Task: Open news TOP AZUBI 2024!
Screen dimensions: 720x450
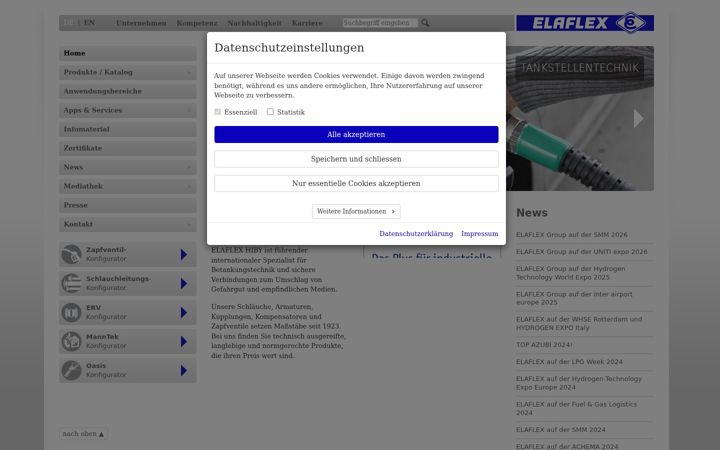Action: coord(544,345)
